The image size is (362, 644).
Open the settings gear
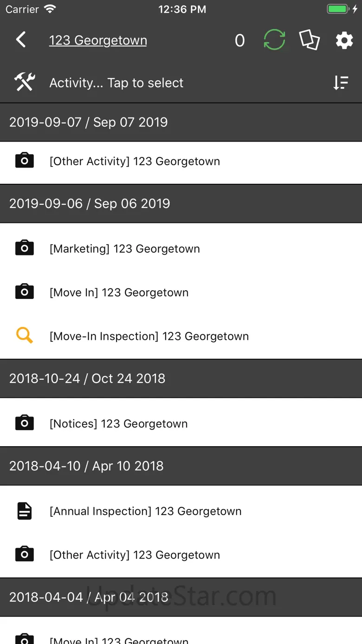(x=344, y=40)
